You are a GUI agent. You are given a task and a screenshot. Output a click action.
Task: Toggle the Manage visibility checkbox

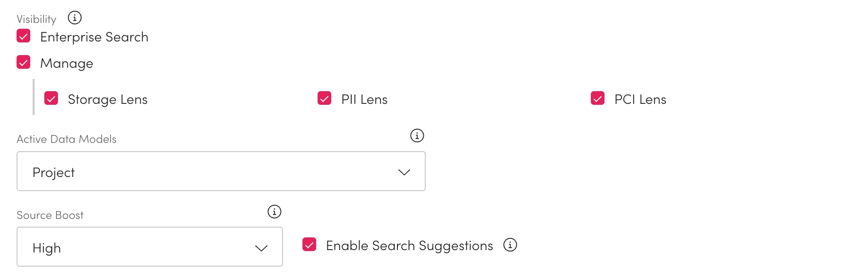(x=23, y=62)
